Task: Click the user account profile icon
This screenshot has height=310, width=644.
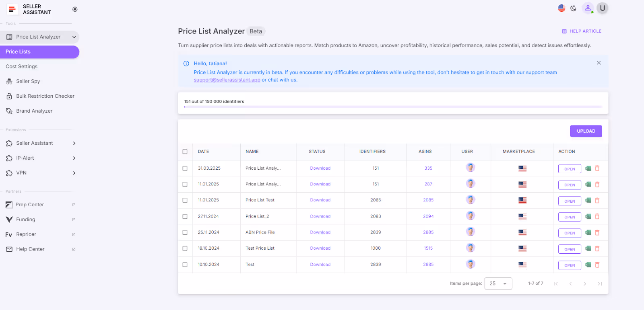Action: coord(588,8)
